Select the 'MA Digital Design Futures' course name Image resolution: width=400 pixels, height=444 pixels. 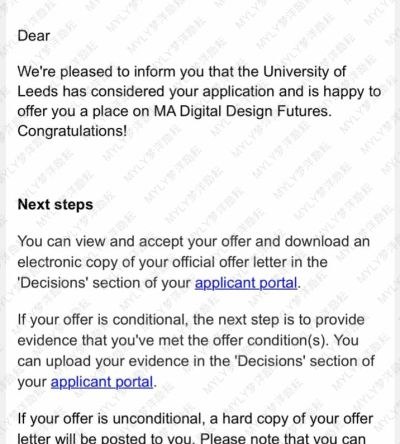pyautogui.click(x=241, y=111)
